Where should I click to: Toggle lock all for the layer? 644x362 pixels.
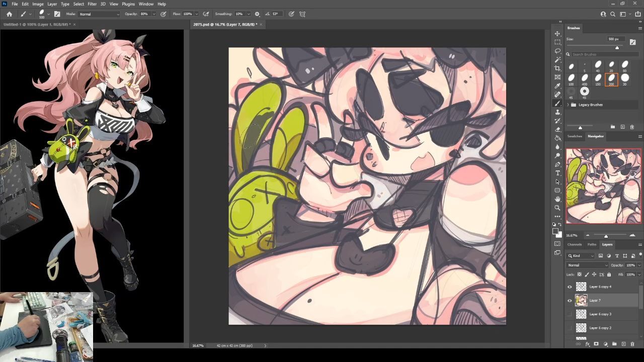tap(609, 275)
